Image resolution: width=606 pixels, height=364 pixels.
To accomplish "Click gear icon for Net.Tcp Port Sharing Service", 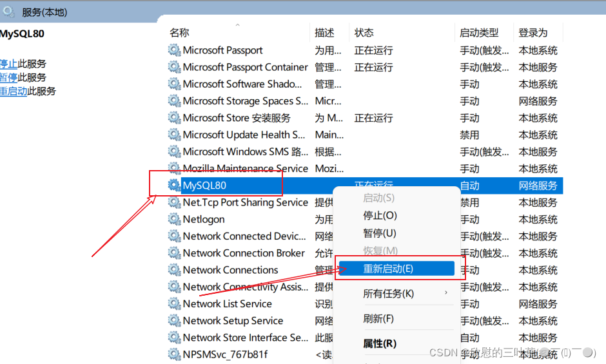I will pos(174,202).
